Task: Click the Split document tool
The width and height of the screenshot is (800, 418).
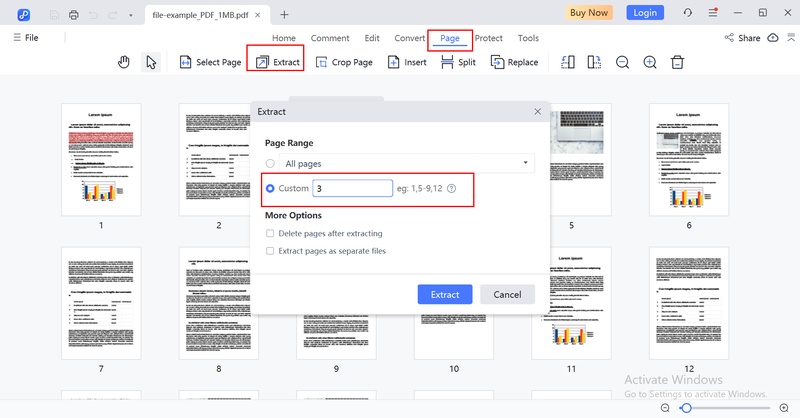Action: click(457, 62)
